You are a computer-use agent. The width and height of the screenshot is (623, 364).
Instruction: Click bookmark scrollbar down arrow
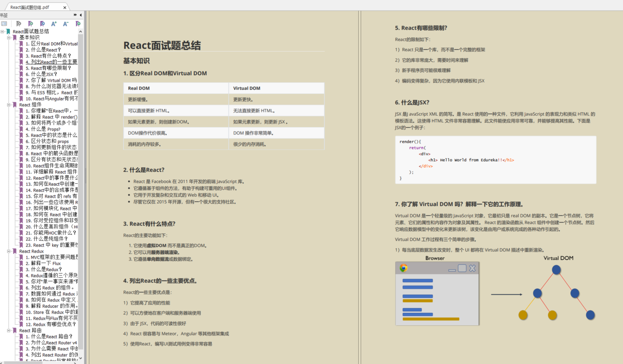click(80, 358)
